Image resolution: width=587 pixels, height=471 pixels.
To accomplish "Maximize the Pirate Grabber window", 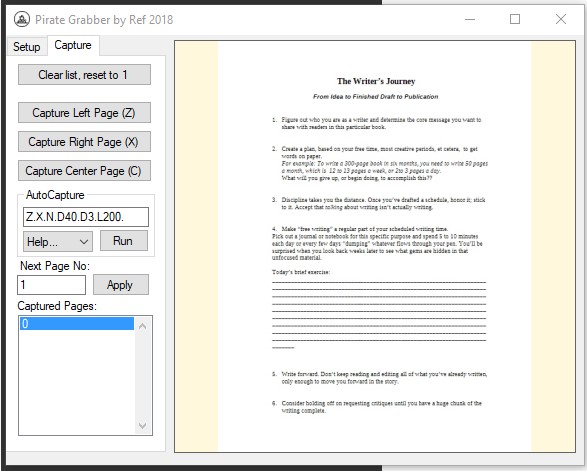I will click(x=515, y=19).
